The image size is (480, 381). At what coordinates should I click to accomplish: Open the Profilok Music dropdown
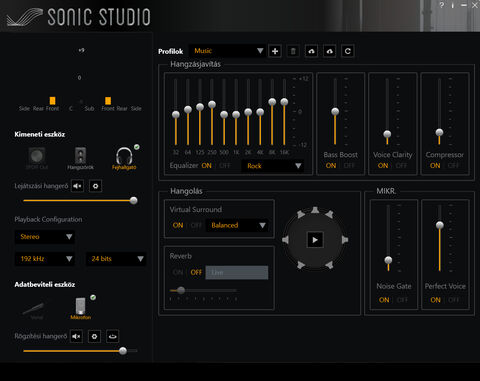(227, 51)
